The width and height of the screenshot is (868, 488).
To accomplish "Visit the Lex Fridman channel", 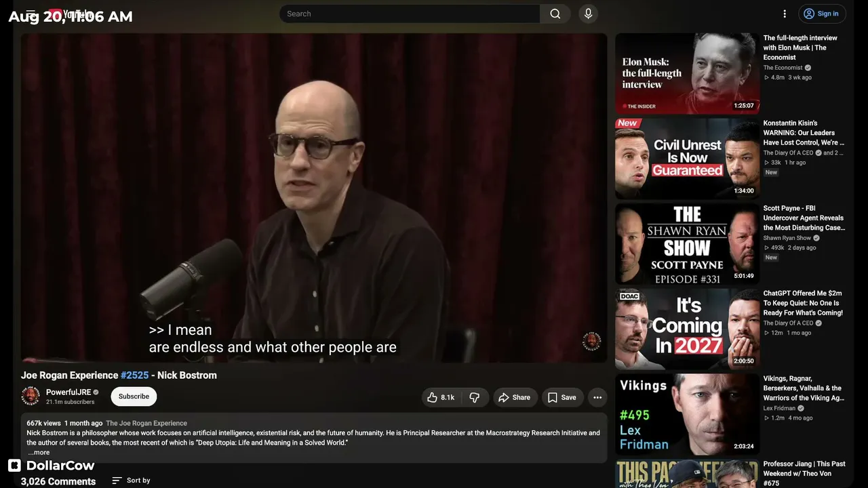I will [x=779, y=409].
